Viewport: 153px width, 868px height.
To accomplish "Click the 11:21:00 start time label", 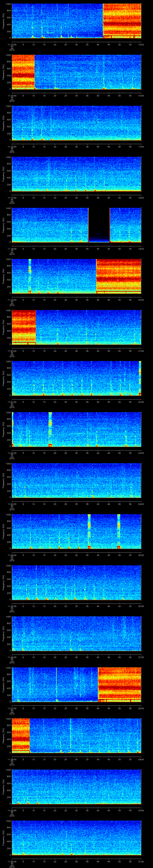I will (x=12, y=402).
